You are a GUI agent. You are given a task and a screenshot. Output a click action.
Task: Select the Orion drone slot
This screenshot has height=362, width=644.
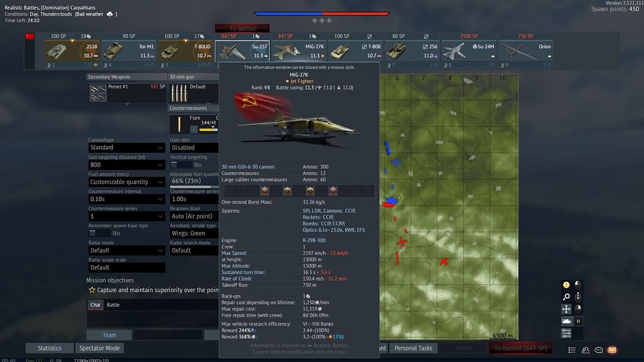[526, 51]
